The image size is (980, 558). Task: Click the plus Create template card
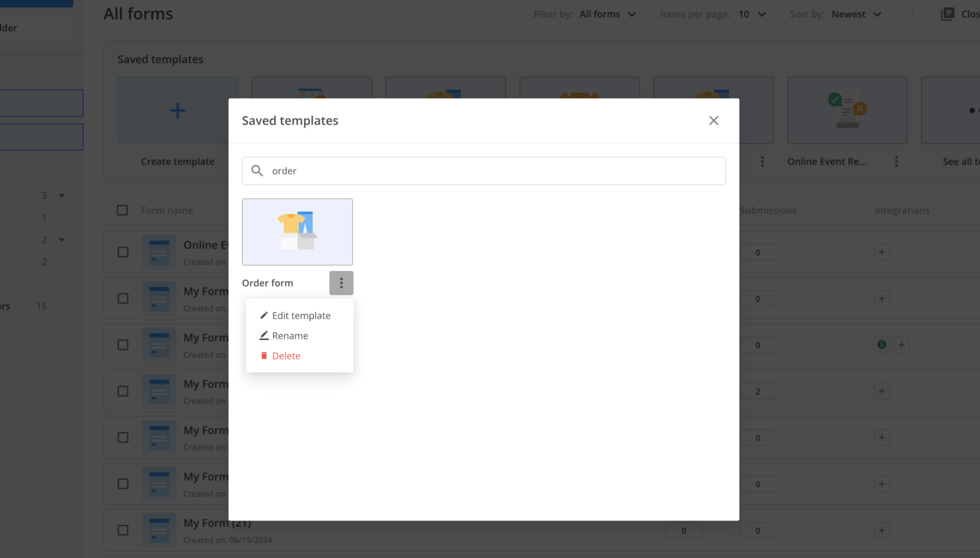pos(177,110)
